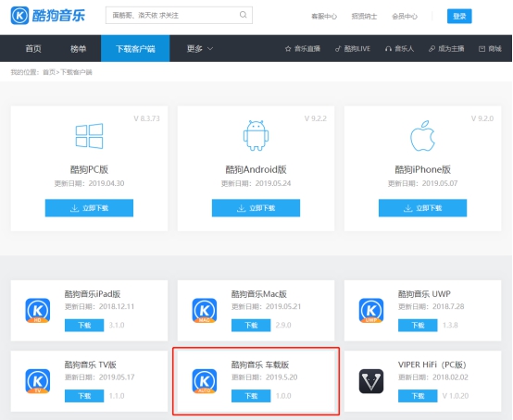Switch to the 首页 tab
Viewport: 513px width, 420px height.
pyautogui.click(x=33, y=49)
